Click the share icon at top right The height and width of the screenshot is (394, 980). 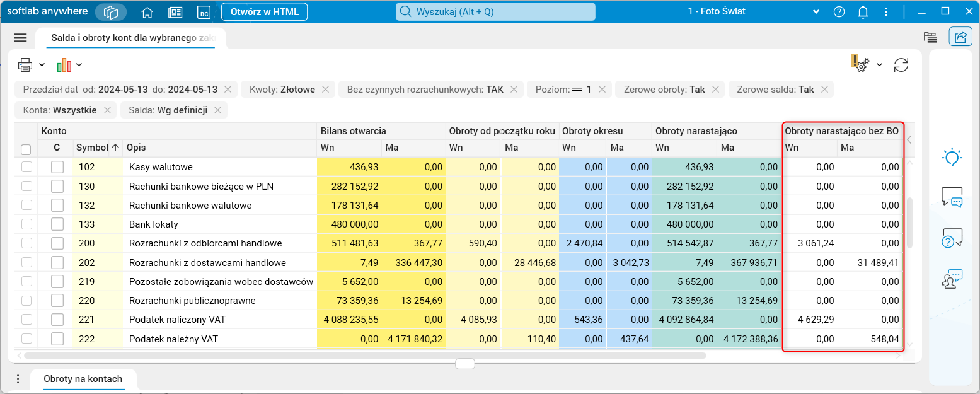tap(960, 37)
